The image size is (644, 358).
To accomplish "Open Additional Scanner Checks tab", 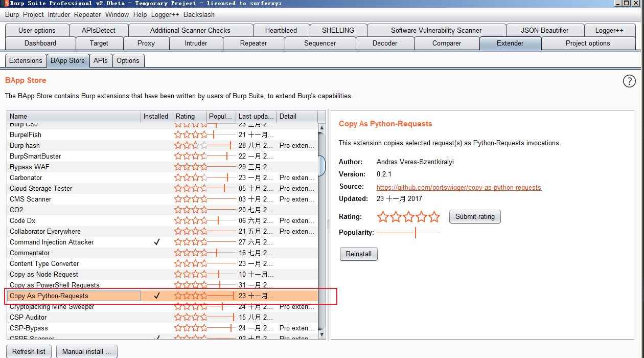I will pos(190,30).
